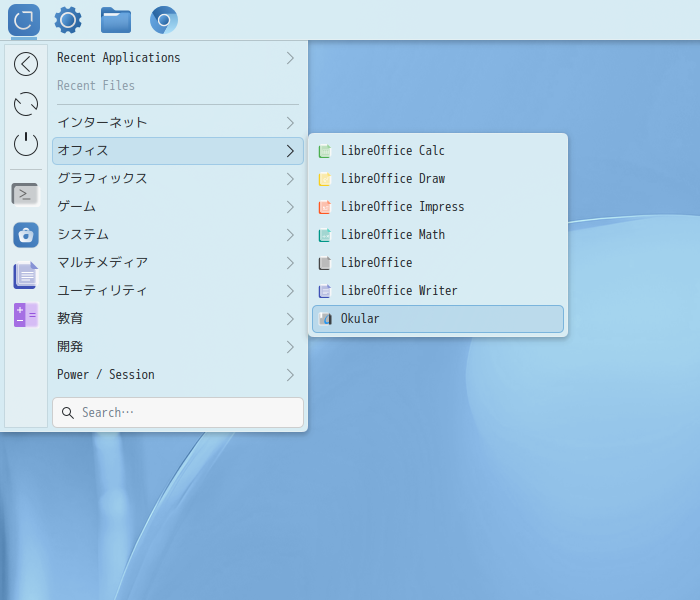700x600 pixels.
Task: Expand the 教育 submenu arrow
Action: [290, 319]
